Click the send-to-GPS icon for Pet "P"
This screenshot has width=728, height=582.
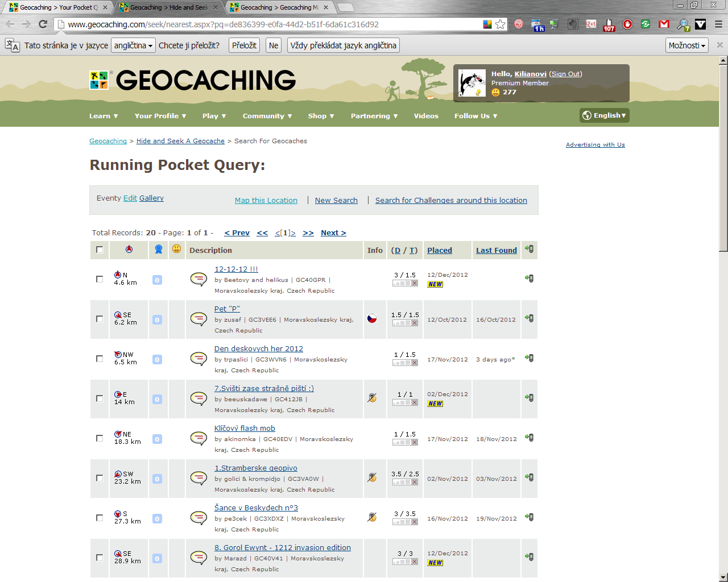pos(529,318)
